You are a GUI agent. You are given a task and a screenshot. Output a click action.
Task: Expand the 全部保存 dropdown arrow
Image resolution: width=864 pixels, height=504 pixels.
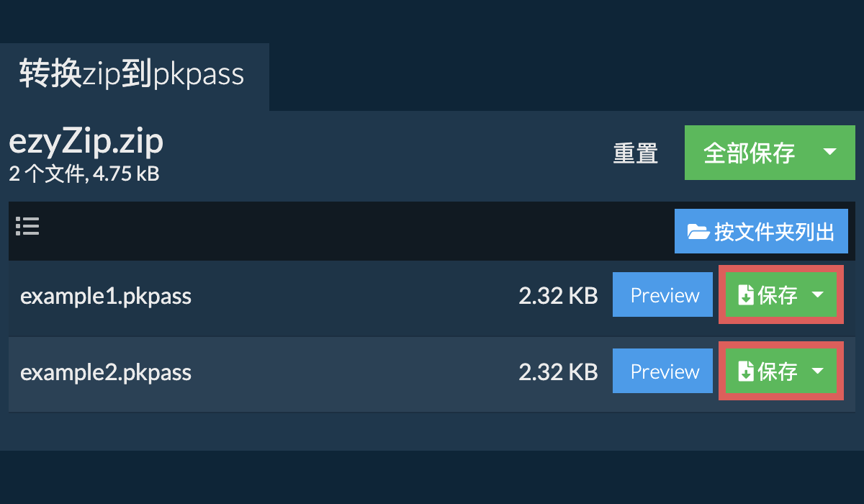pyautogui.click(x=829, y=152)
